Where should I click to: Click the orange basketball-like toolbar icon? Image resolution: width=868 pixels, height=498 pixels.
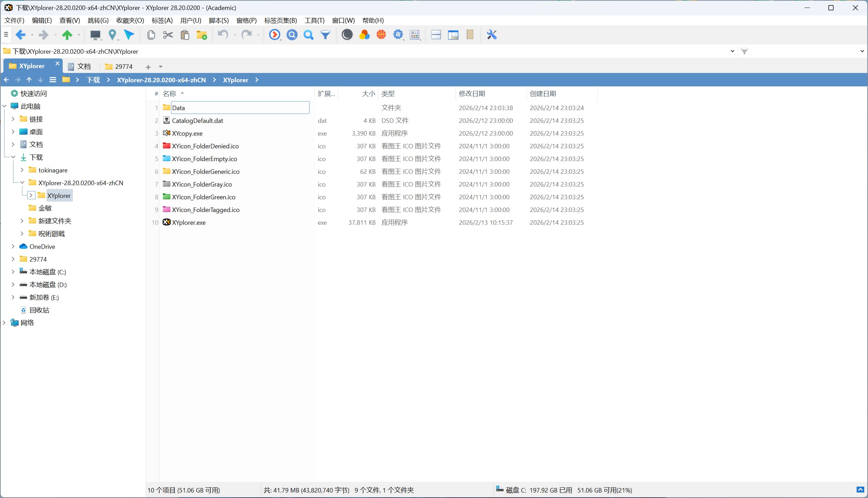tap(381, 34)
